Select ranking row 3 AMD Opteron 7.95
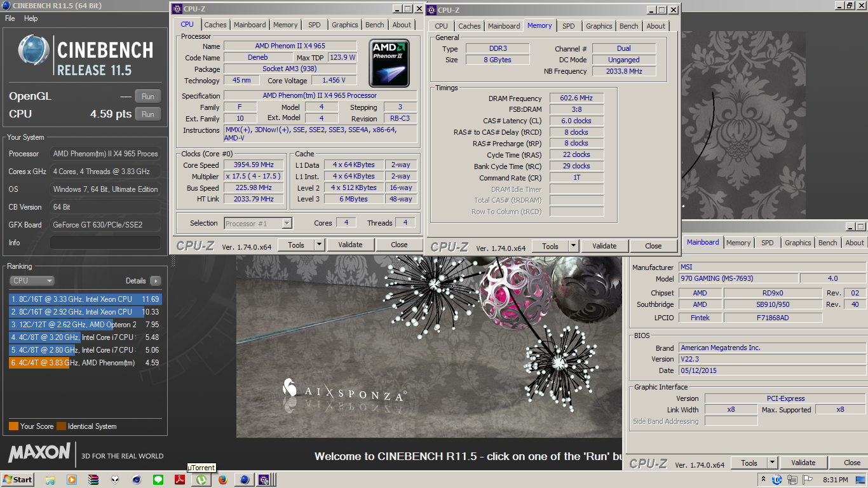The width and height of the screenshot is (868, 488). click(85, 324)
